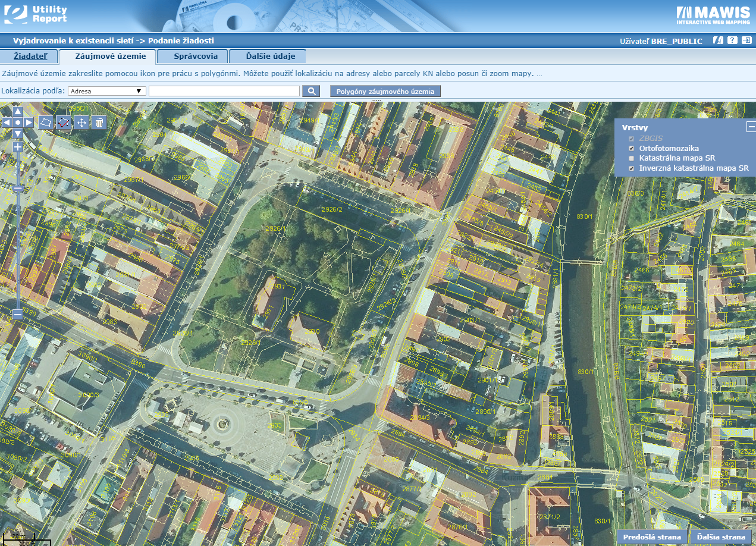
Task: Go to Ďalšia strana
Action: point(720,537)
